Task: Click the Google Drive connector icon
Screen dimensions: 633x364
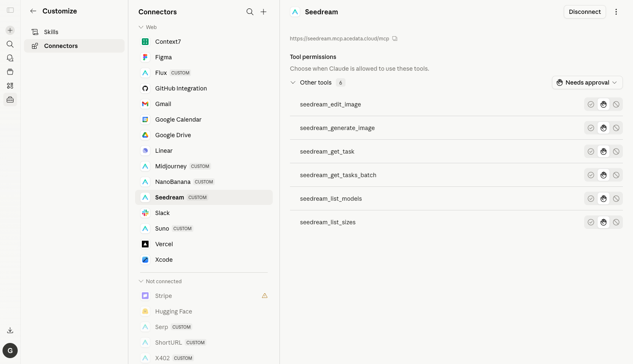Action: coord(145,135)
